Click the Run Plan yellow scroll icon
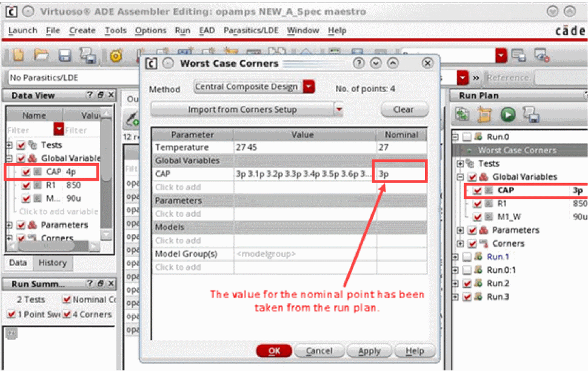The image size is (588, 371). coord(484,115)
